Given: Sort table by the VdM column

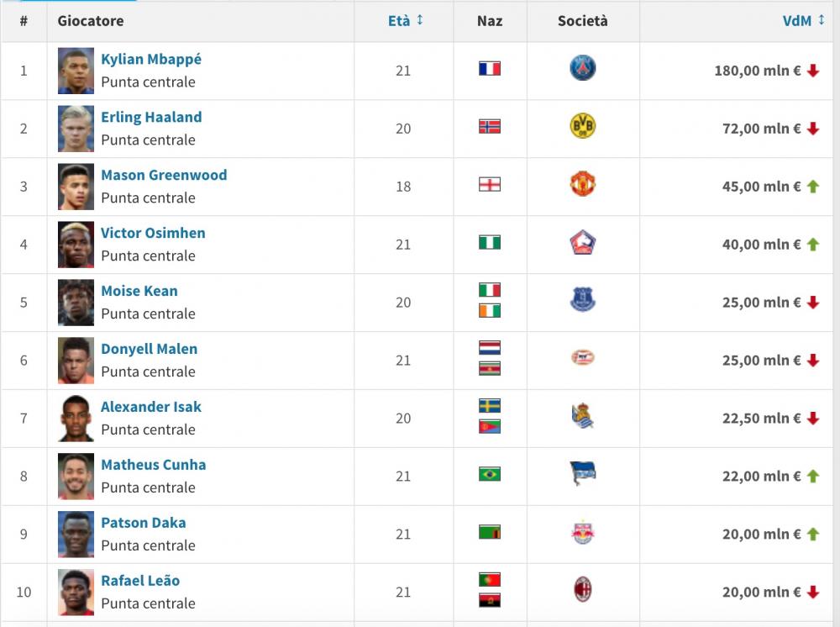Looking at the screenshot, I should (x=797, y=21).
